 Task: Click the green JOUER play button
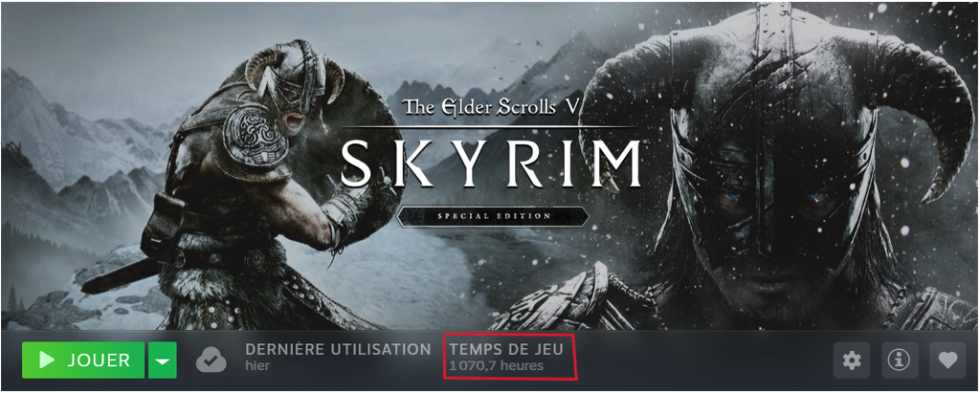point(83,360)
